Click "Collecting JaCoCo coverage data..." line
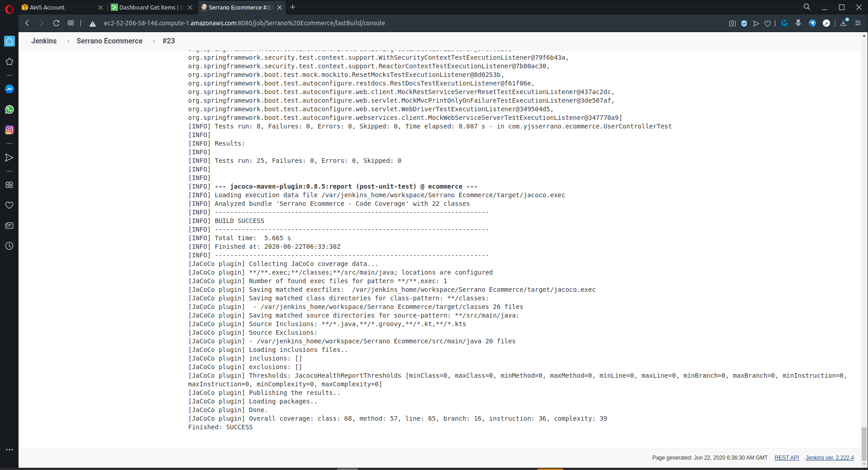The image size is (868, 470). (x=283, y=264)
